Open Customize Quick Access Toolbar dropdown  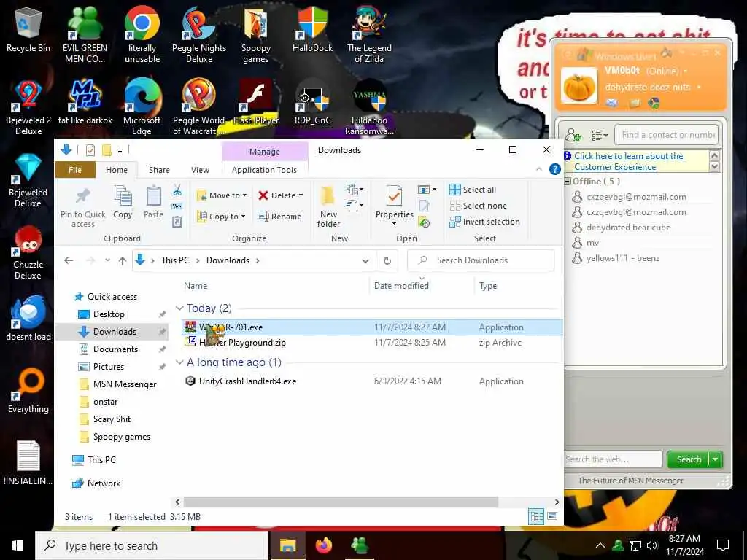(120, 151)
